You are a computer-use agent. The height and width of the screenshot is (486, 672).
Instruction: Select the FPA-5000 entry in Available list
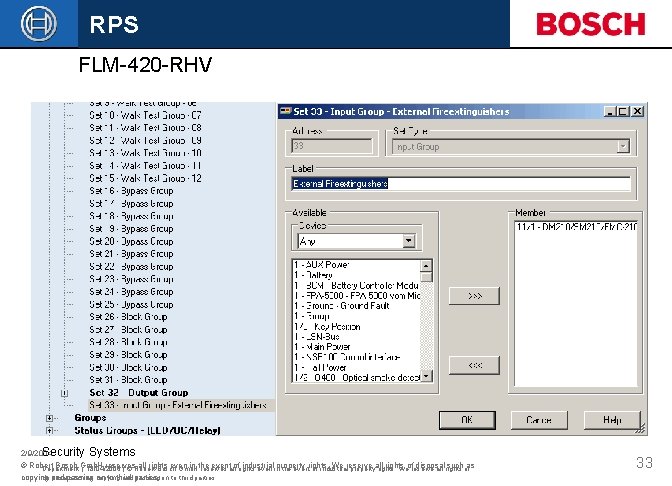point(357,296)
